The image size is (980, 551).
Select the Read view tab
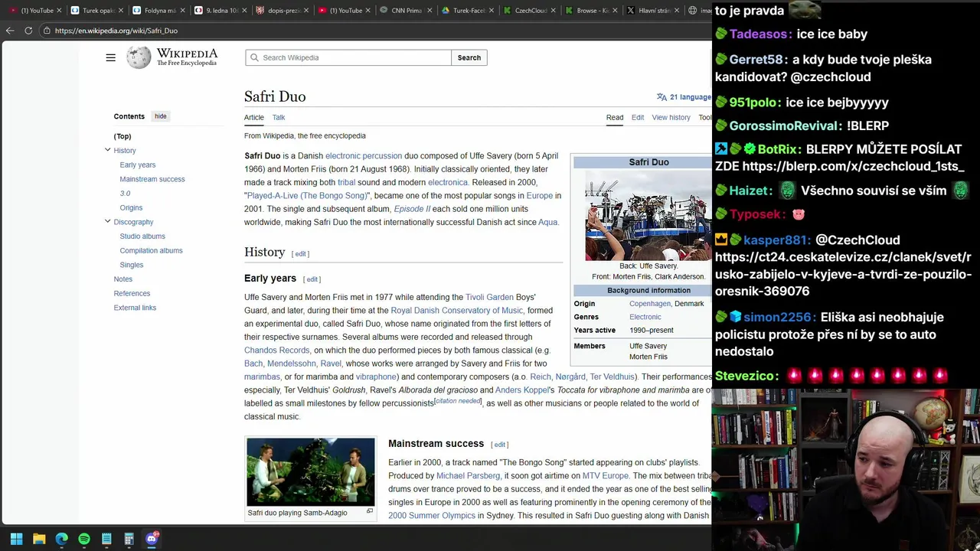click(x=615, y=117)
